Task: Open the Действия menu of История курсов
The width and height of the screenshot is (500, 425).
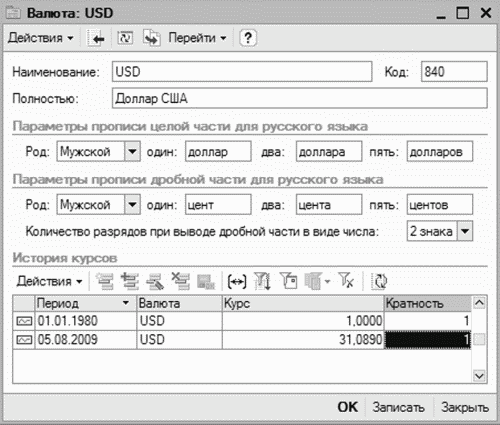Action: click(x=49, y=281)
